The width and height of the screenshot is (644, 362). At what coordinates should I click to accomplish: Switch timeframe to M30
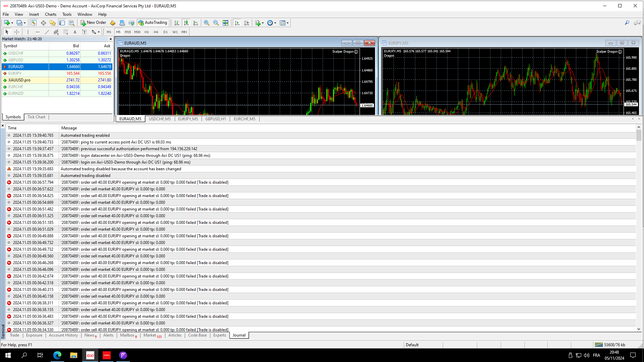point(137,32)
